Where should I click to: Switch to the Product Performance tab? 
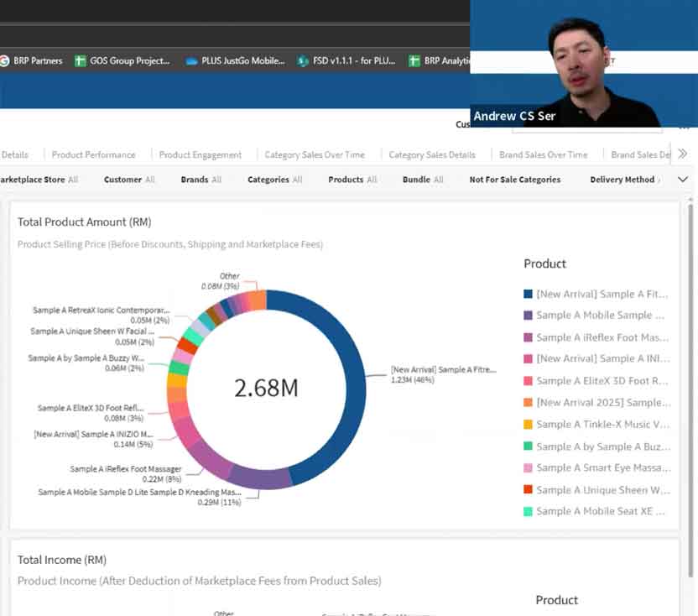[93, 154]
